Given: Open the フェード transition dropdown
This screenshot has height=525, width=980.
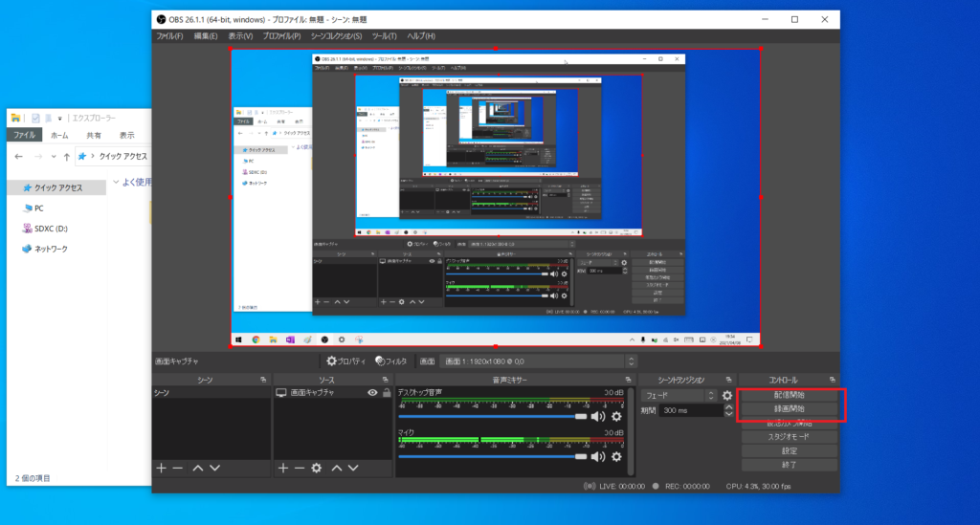Looking at the screenshot, I should tap(679, 395).
